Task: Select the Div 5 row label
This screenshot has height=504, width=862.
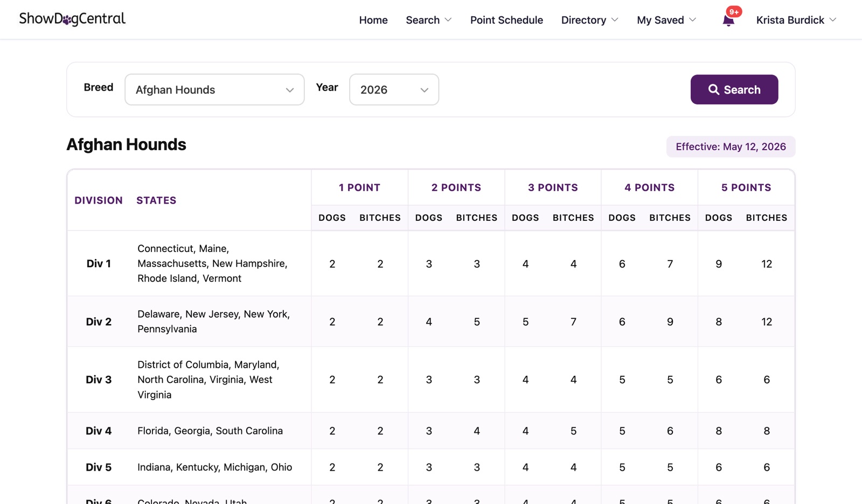Action: 99,467
